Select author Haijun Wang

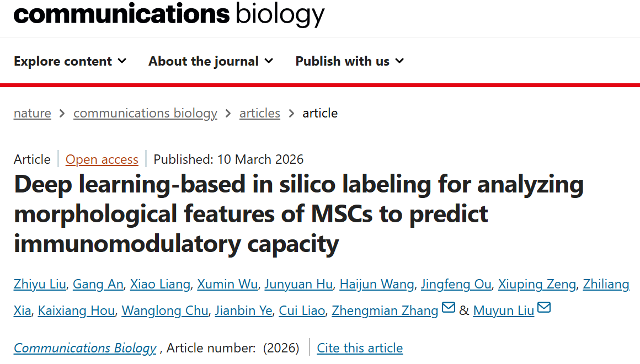click(377, 284)
